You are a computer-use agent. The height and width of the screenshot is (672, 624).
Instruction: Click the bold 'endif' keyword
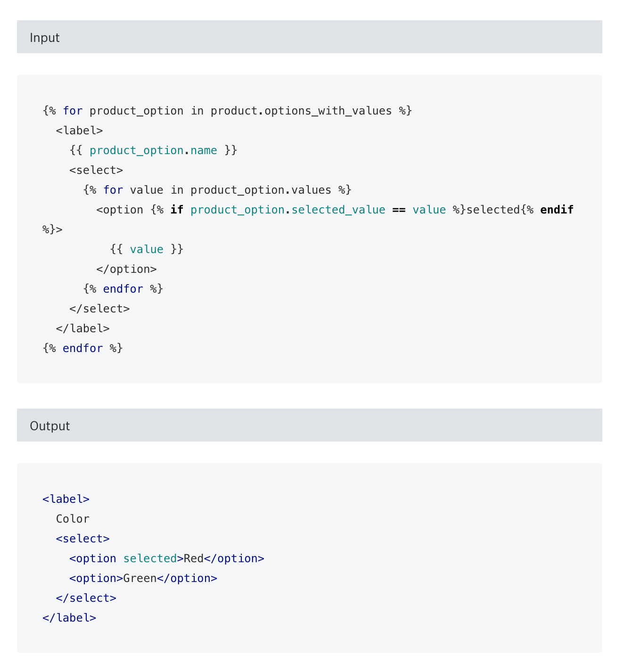(x=557, y=210)
